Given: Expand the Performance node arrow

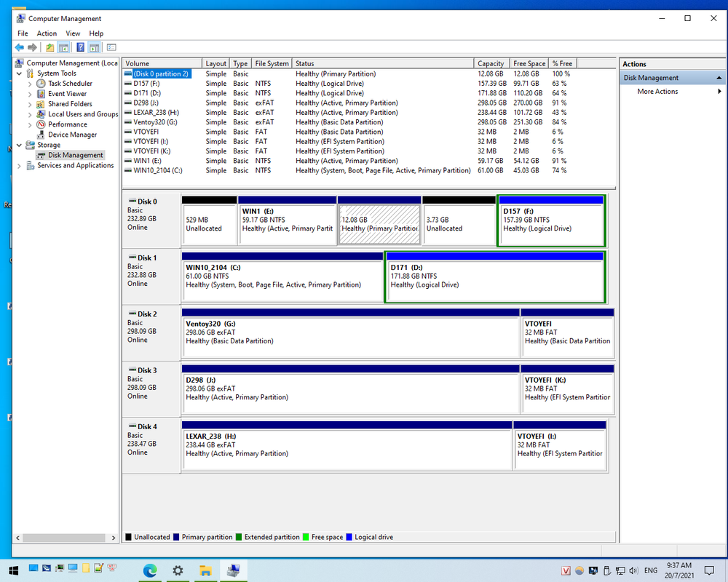Looking at the screenshot, I should pyautogui.click(x=30, y=125).
